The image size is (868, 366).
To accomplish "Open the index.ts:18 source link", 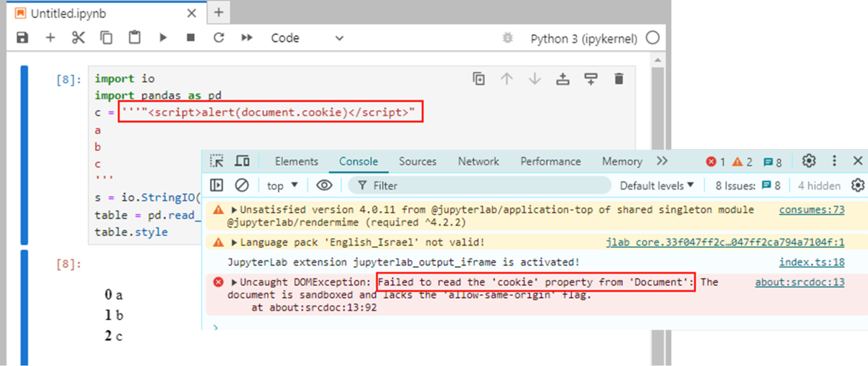I will [812, 262].
